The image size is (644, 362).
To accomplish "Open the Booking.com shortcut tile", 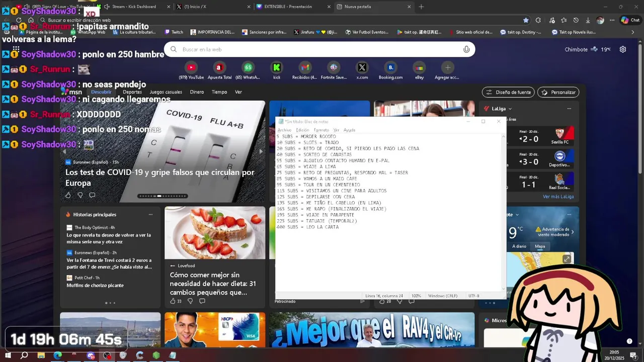I will 391,71.
